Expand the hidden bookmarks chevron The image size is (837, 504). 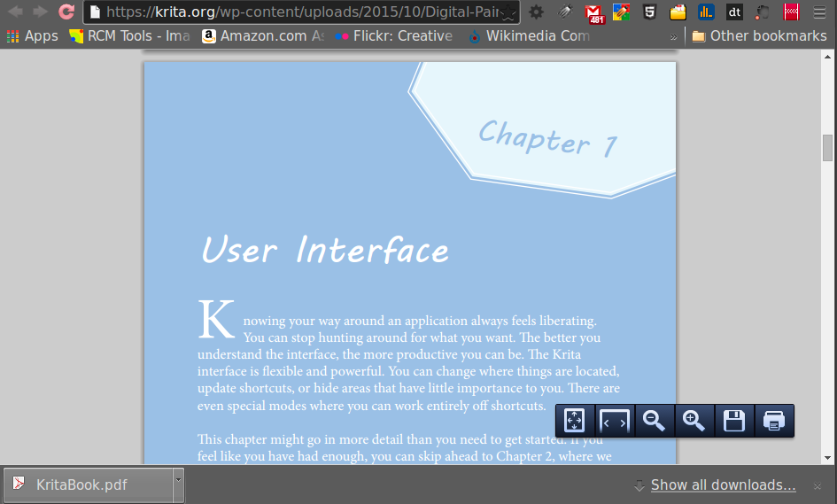tap(674, 37)
